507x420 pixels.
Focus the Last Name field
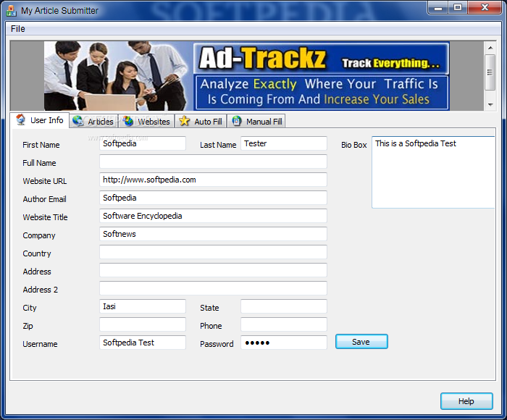[x=284, y=143]
